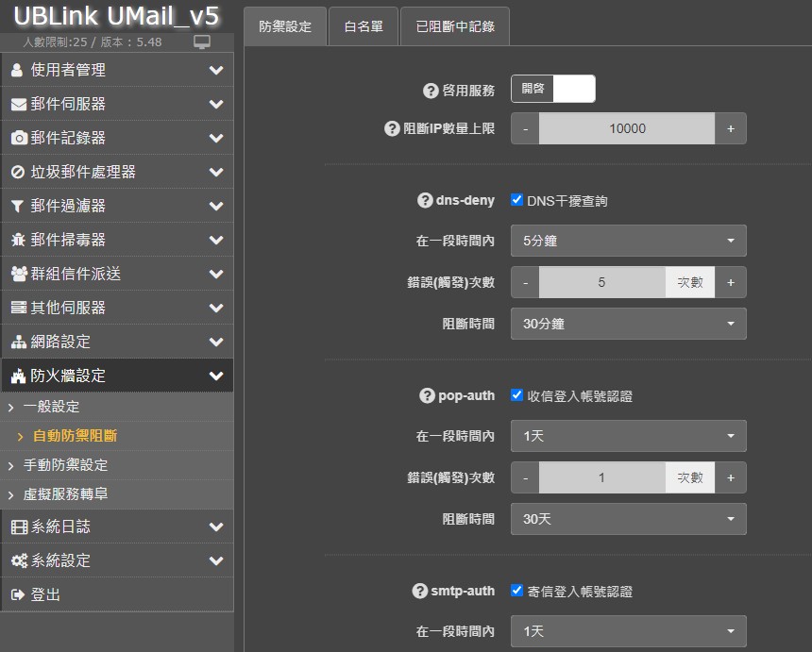
Task: Click the 郵件掃毒器 bug icon
Action: 17,240
